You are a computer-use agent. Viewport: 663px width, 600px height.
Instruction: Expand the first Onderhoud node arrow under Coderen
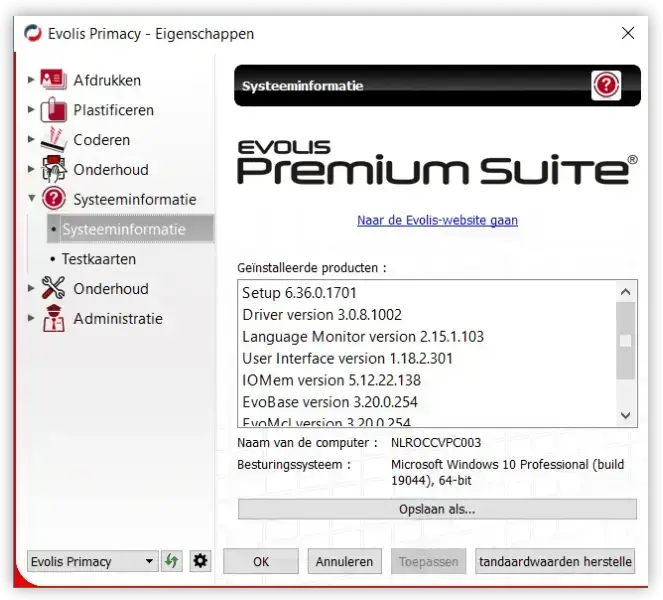30,169
